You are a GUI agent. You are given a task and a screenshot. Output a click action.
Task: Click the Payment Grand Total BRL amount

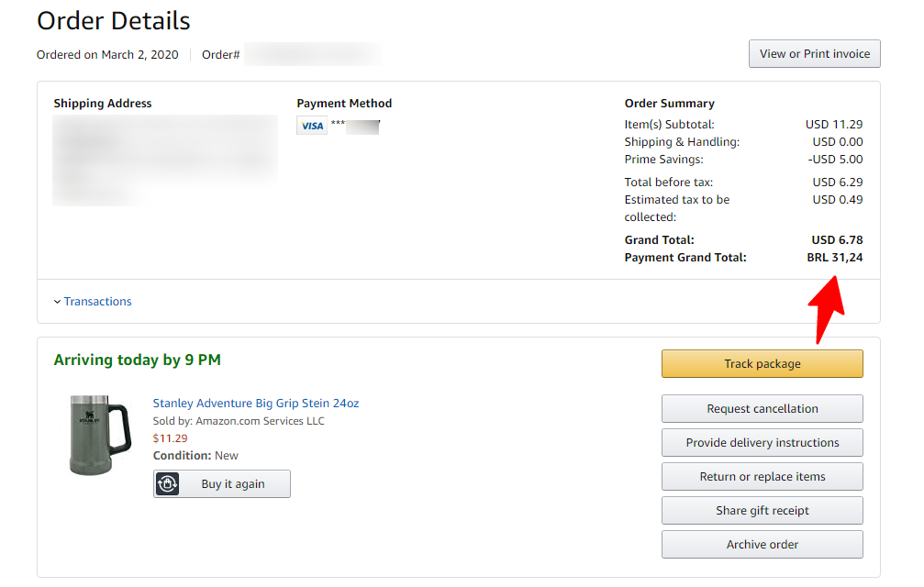(834, 258)
